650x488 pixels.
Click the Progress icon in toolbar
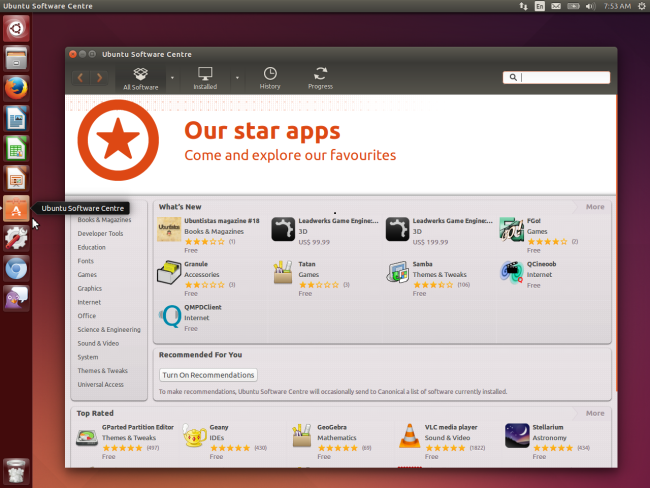(x=320, y=78)
